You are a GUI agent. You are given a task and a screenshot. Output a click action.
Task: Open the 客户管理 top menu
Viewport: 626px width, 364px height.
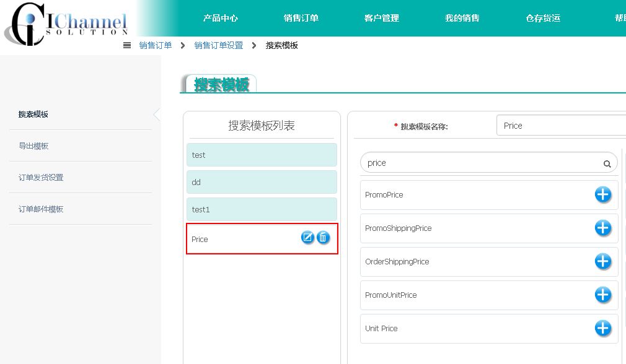tap(382, 18)
